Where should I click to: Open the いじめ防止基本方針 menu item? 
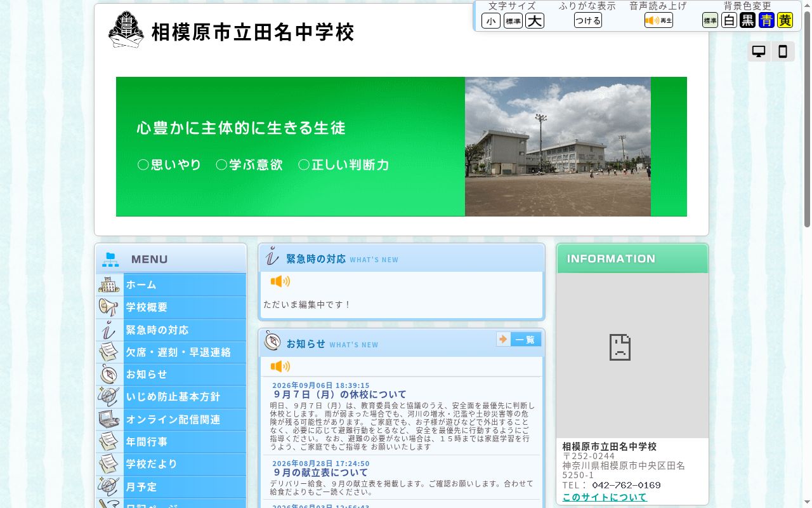pyautogui.click(x=171, y=397)
